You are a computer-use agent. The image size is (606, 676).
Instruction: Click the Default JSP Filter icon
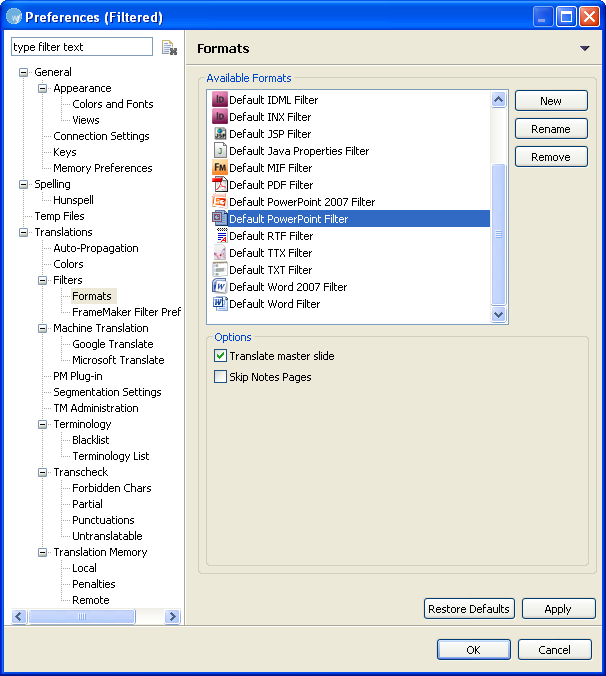pyautogui.click(x=220, y=134)
